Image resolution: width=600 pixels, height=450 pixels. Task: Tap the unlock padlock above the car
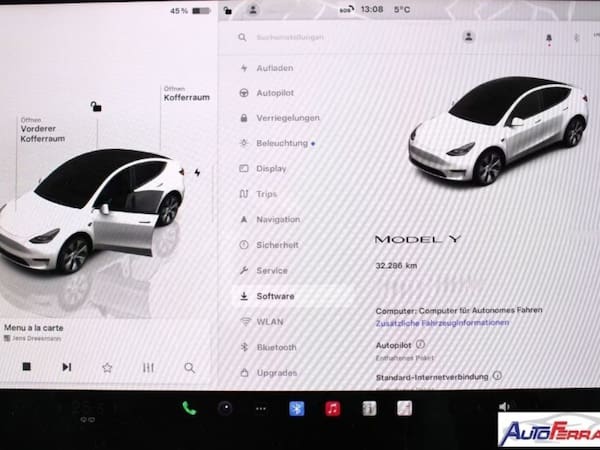[96, 106]
